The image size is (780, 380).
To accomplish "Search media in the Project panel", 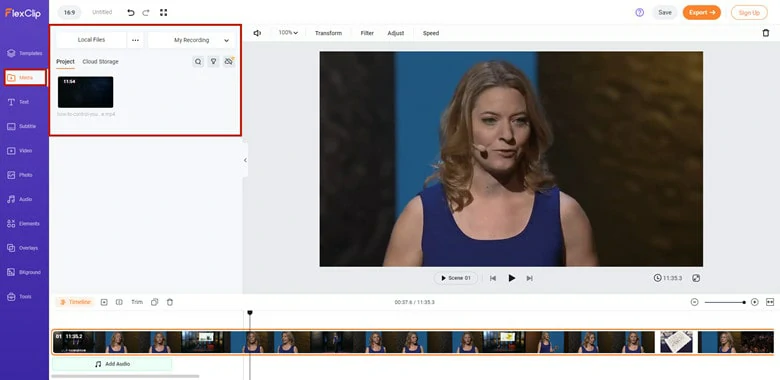I will (198, 62).
